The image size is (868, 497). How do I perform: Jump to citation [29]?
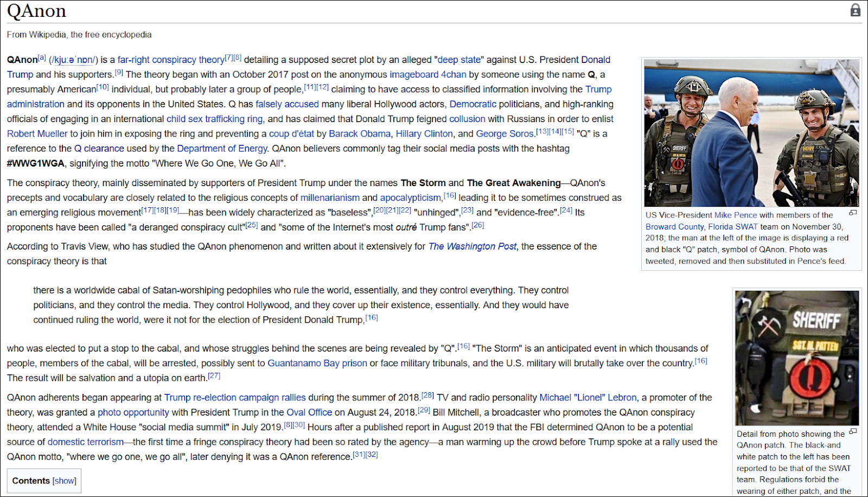click(424, 410)
